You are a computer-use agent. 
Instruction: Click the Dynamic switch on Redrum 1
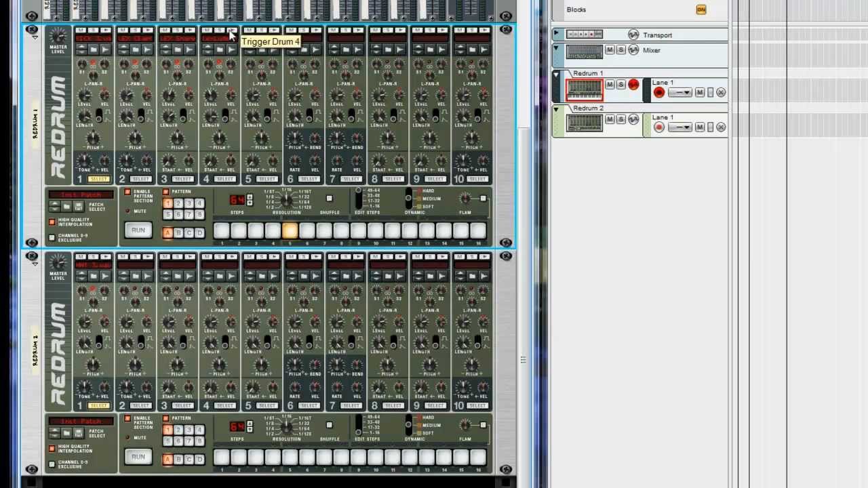click(409, 199)
